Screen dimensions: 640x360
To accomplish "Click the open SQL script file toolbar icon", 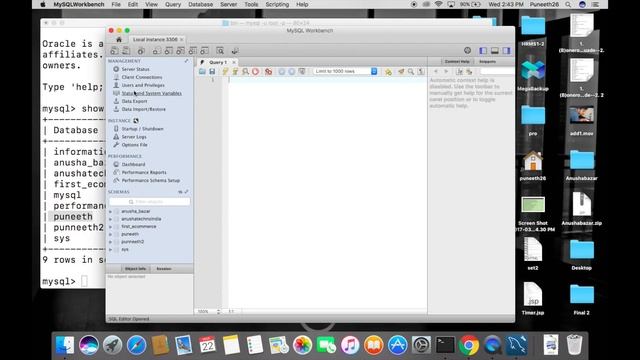I will pyautogui.click(x=126, y=51).
